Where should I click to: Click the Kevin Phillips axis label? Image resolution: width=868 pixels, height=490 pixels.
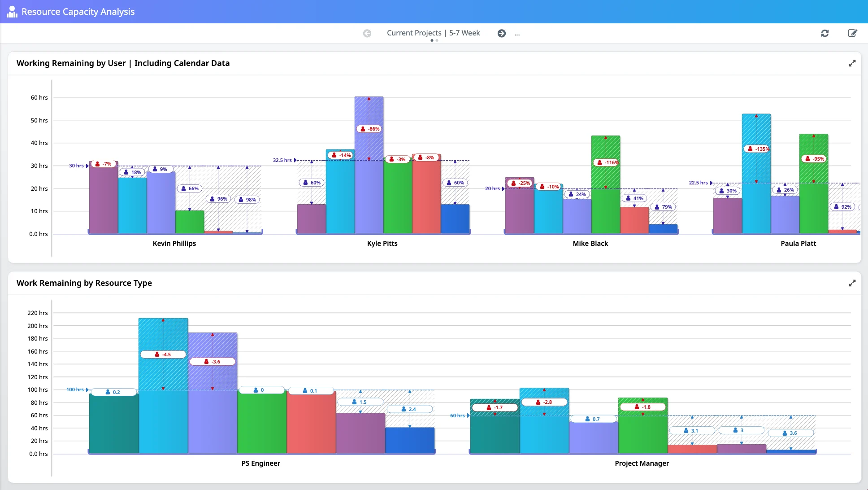[174, 243]
